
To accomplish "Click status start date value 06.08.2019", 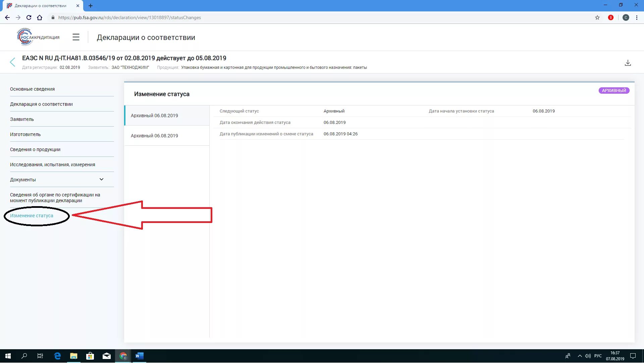I will tap(543, 111).
